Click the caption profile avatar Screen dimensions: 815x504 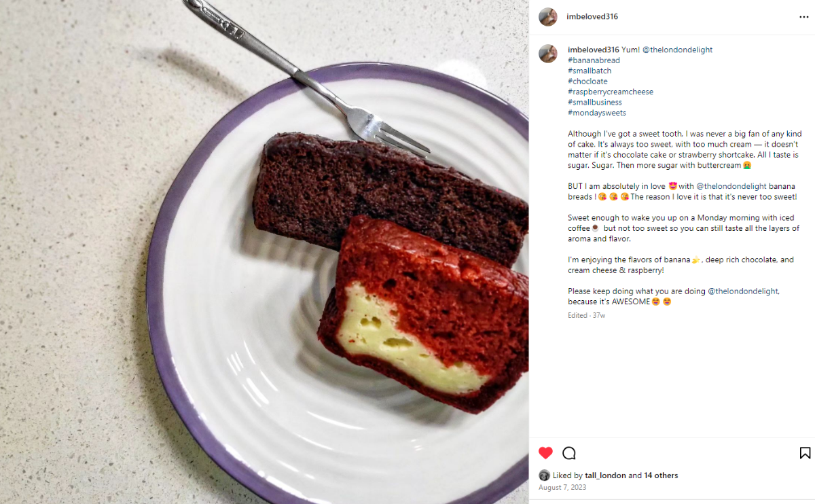pos(548,54)
